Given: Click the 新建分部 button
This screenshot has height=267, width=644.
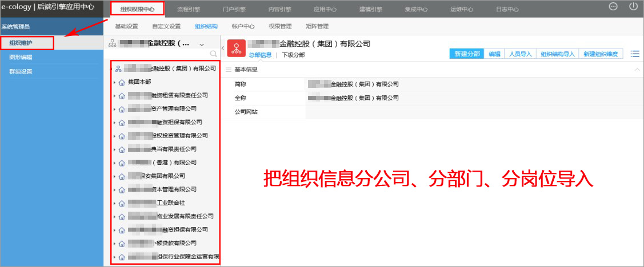Looking at the screenshot, I should tap(466, 54).
